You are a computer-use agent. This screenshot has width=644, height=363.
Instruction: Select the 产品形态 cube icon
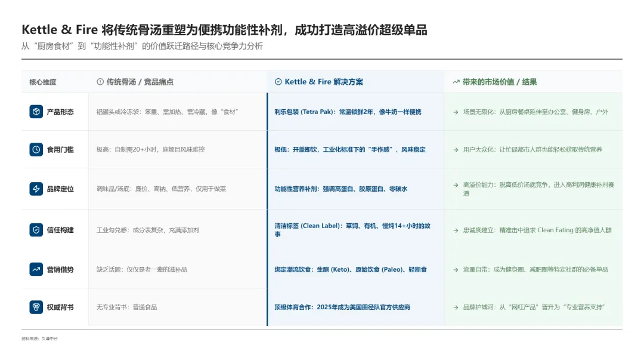(36, 112)
